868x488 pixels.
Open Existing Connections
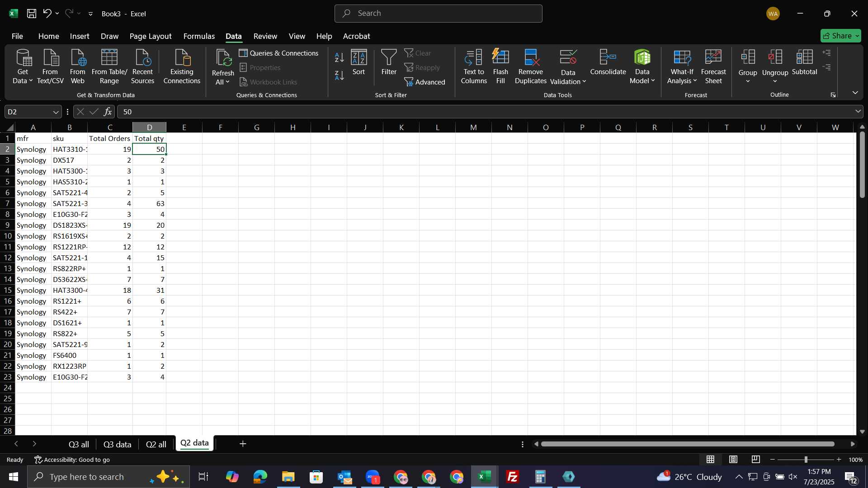tap(182, 66)
